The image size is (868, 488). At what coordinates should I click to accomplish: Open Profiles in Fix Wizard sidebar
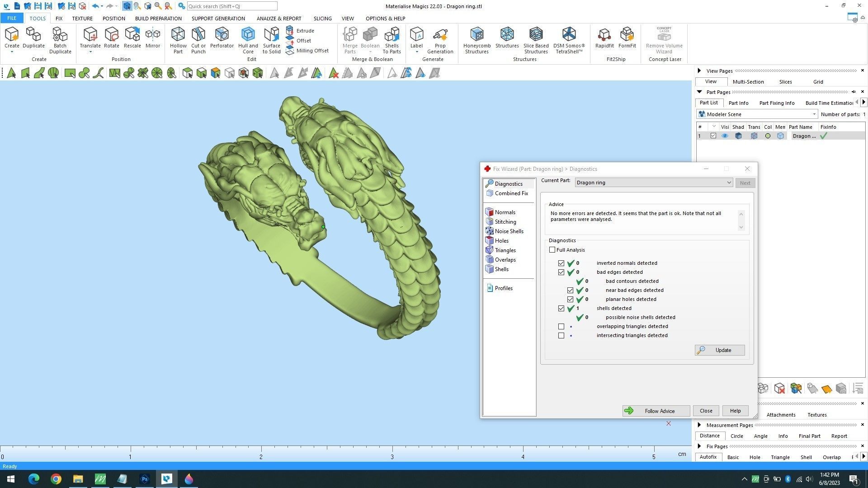click(503, 288)
